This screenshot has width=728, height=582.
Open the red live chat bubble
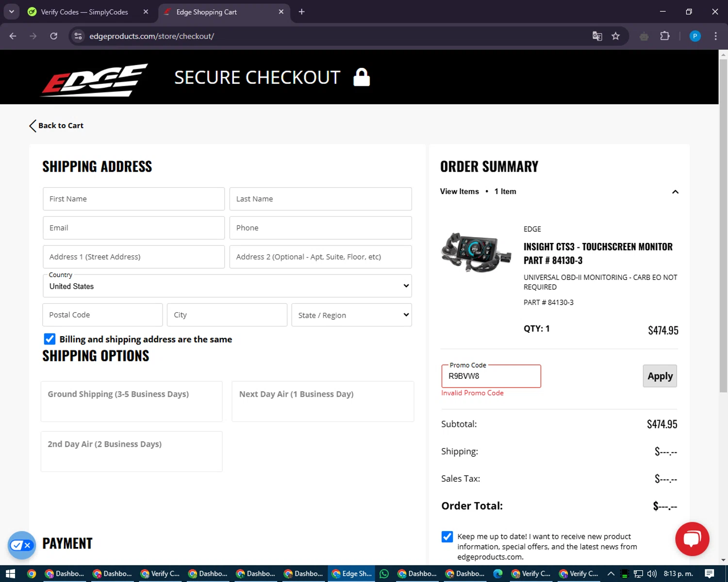click(692, 539)
